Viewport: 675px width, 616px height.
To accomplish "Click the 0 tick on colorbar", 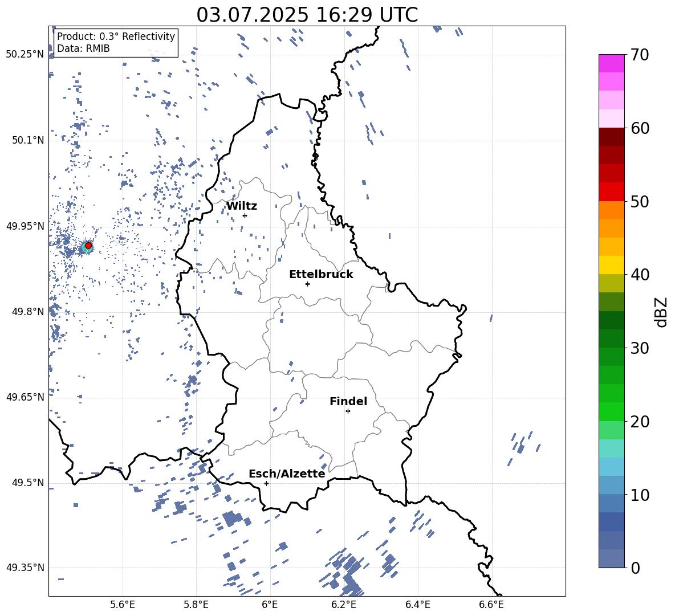I will pos(635,568).
